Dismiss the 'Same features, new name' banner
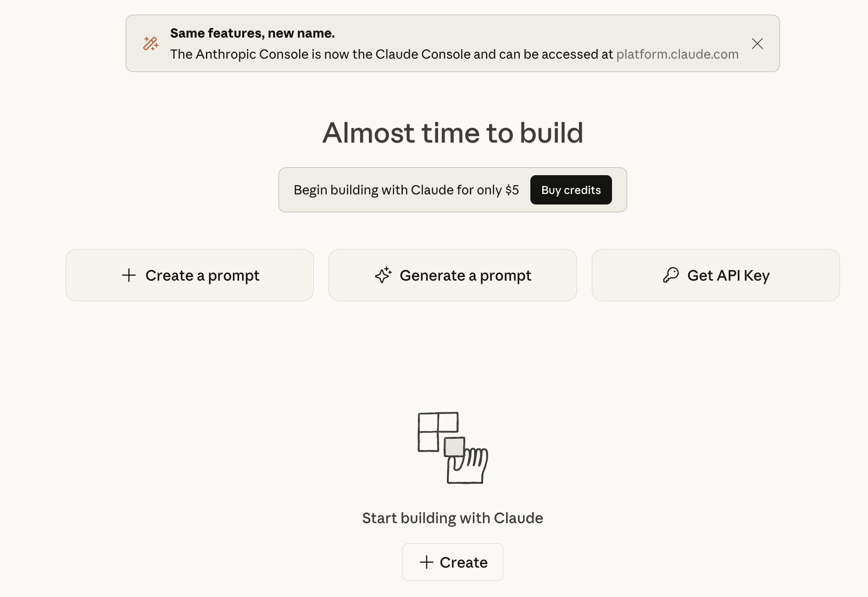Screen dimensions: 868x597 pyautogui.click(x=757, y=44)
